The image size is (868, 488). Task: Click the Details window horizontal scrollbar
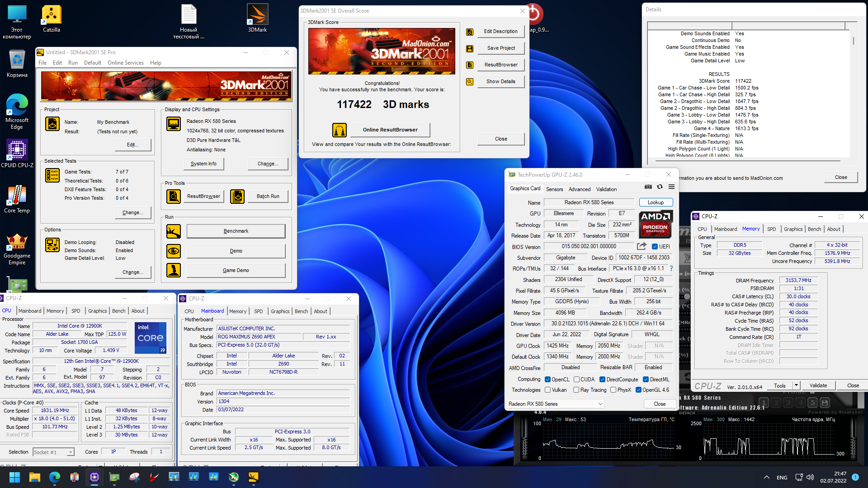point(748,161)
